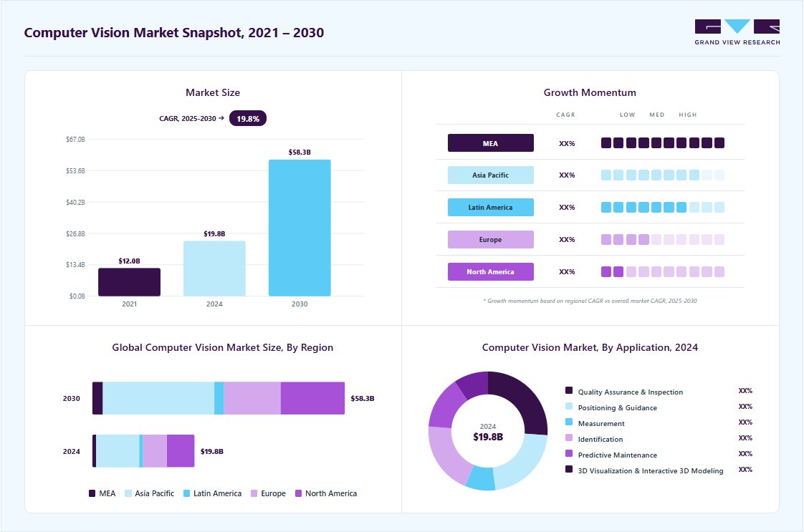Image resolution: width=804 pixels, height=532 pixels.
Task: Select the $58.3B value above the 2030 column bar
Action: click(300, 153)
